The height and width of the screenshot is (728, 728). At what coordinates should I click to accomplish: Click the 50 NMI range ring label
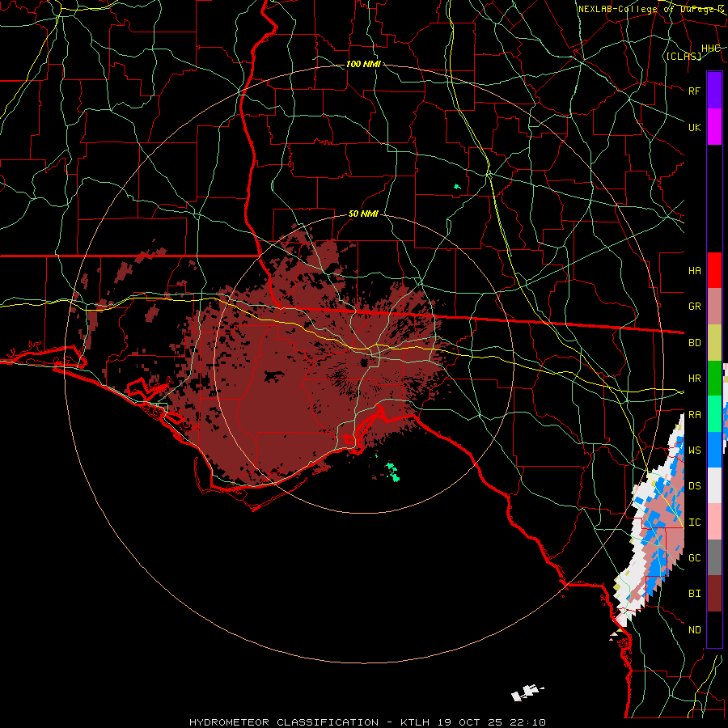(363, 214)
